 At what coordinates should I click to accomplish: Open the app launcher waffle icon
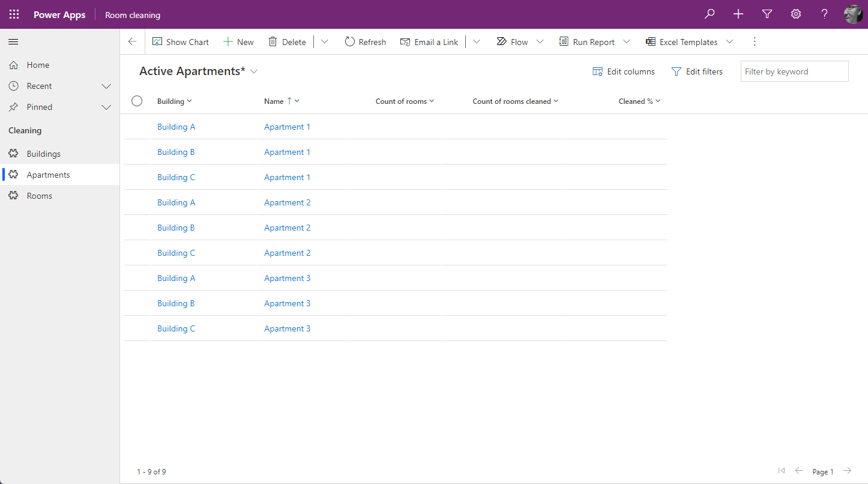click(14, 14)
